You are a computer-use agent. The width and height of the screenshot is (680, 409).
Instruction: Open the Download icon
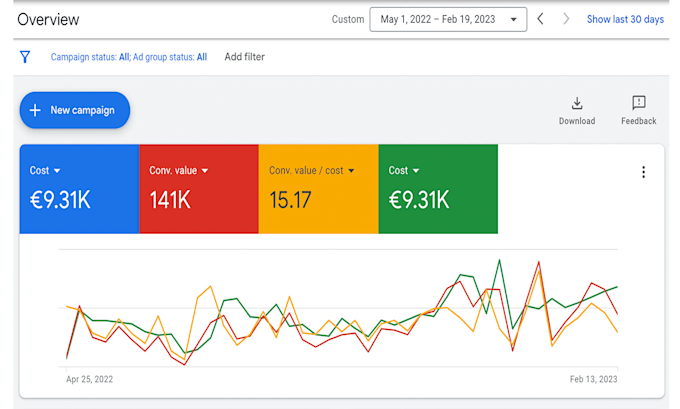(577, 103)
